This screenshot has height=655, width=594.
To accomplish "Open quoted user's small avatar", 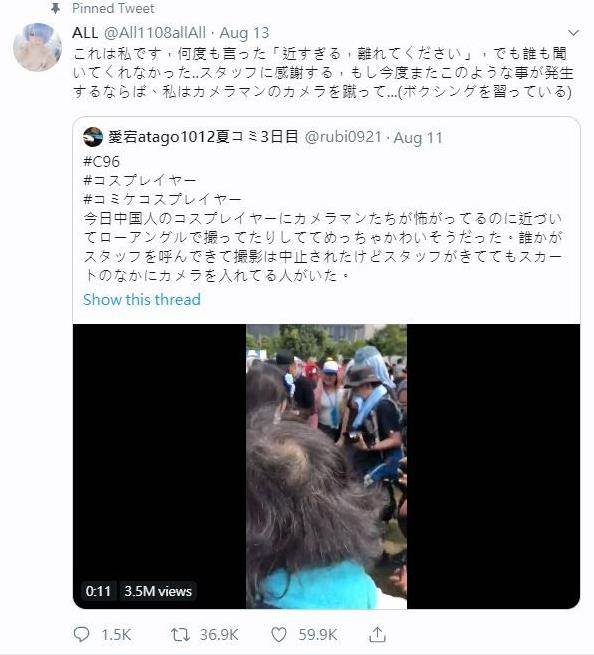I will click(93, 137).
